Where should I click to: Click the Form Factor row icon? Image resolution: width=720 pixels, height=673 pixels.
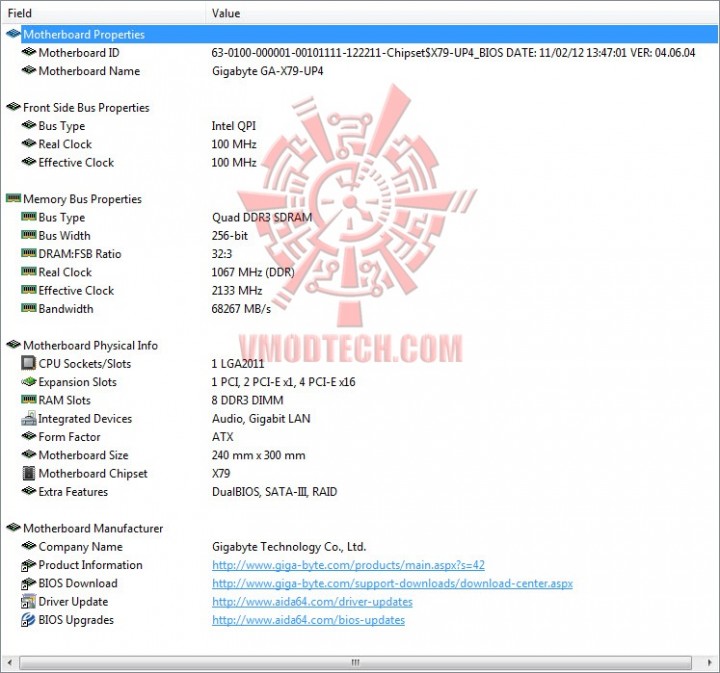(x=28, y=436)
